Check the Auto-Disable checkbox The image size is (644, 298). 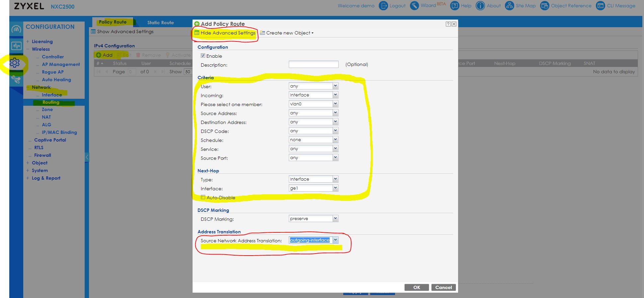203,197
